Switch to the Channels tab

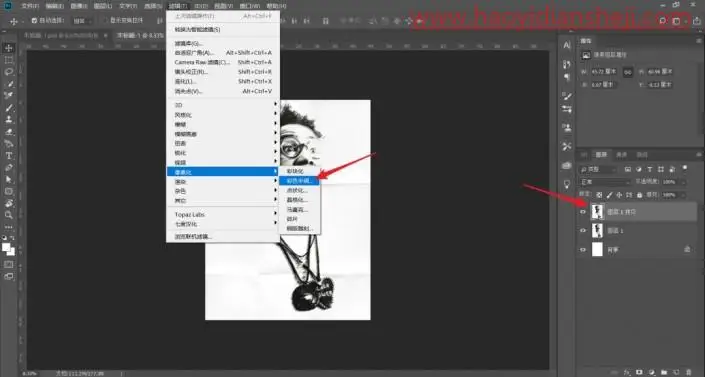621,154
